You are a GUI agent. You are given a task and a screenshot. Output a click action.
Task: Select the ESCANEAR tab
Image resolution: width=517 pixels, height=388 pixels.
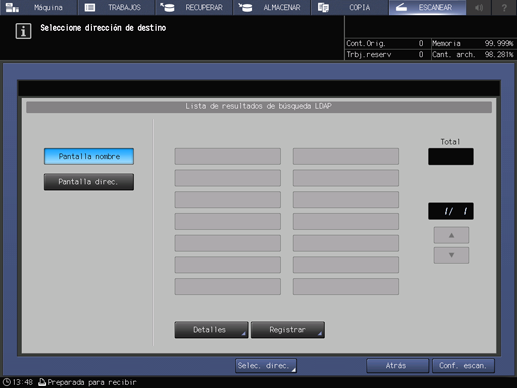click(427, 7)
